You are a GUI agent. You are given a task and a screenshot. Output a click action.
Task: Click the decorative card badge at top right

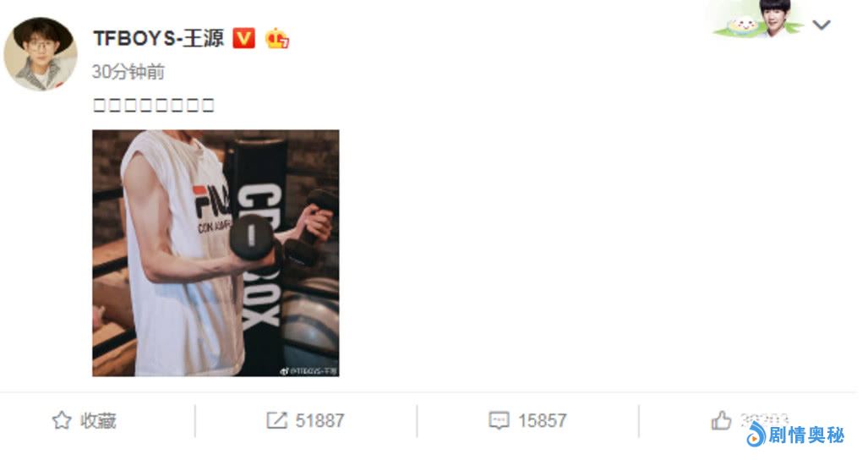[x=758, y=19]
